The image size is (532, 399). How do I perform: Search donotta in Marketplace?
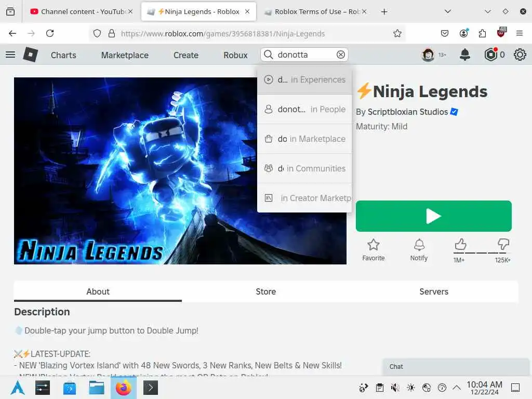304,139
